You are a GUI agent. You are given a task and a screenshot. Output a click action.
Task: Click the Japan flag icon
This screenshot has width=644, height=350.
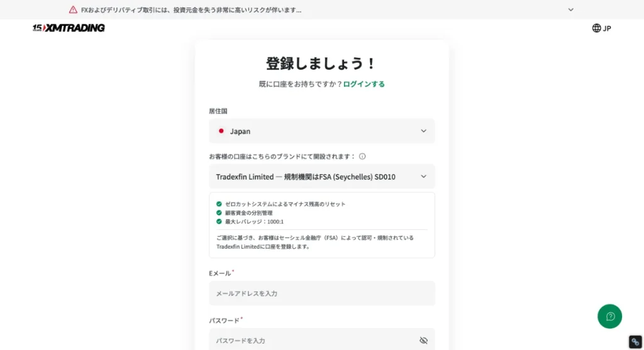coord(221,131)
